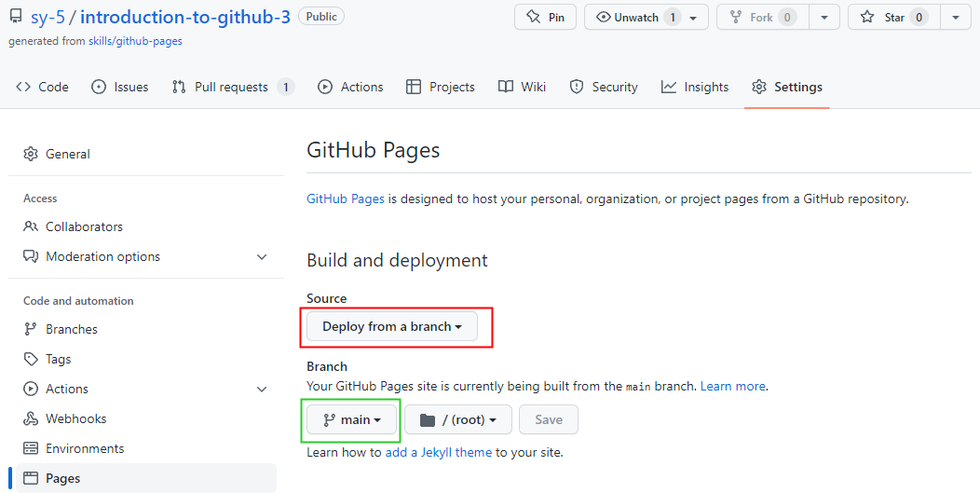Open the Wiki tab

click(x=522, y=87)
